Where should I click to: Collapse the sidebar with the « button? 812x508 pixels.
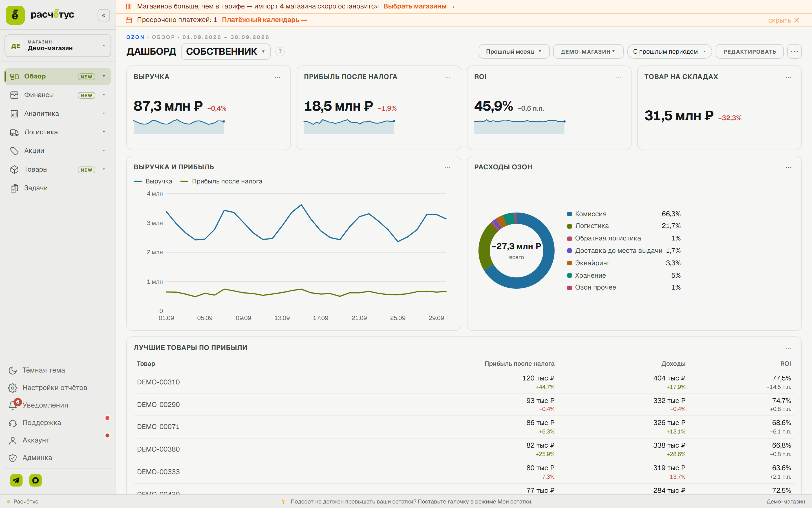(104, 16)
